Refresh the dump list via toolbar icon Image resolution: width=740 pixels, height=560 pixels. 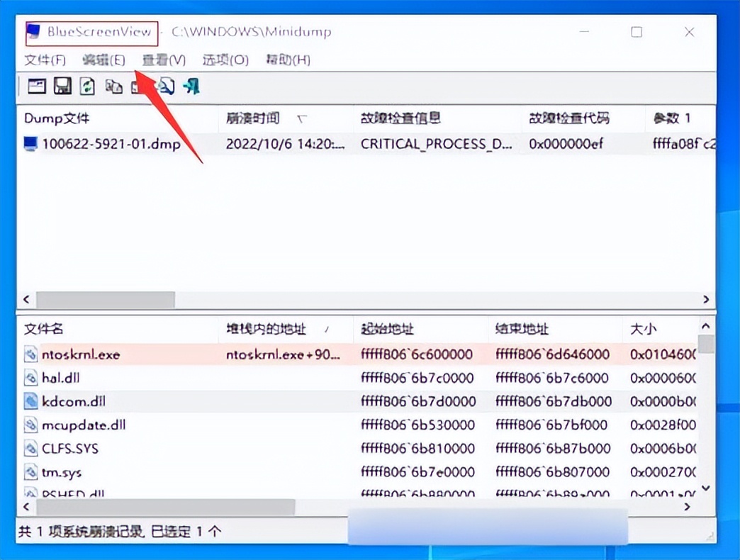click(x=86, y=86)
